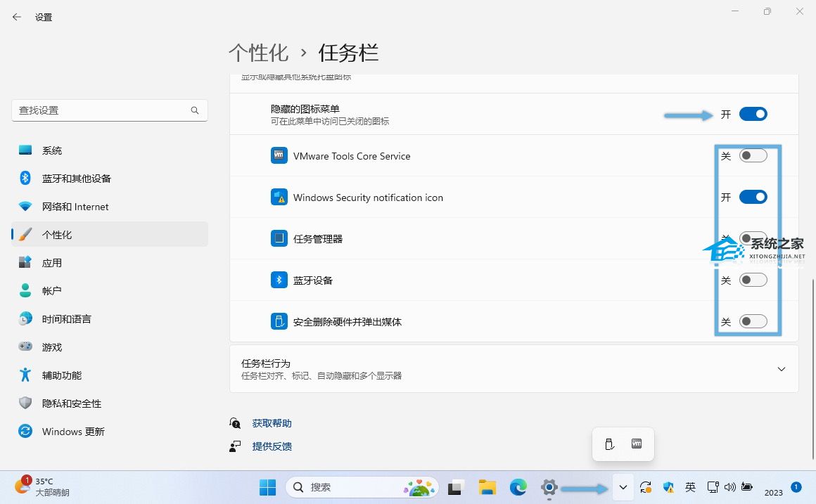This screenshot has width=816, height=504.
Task: Enable the 任务管理器 tray icon
Action: coord(753,238)
